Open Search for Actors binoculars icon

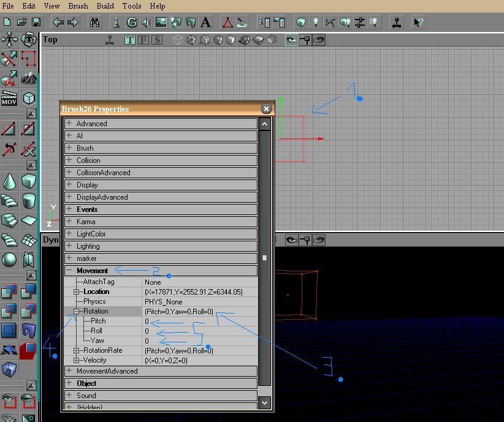coord(94,22)
